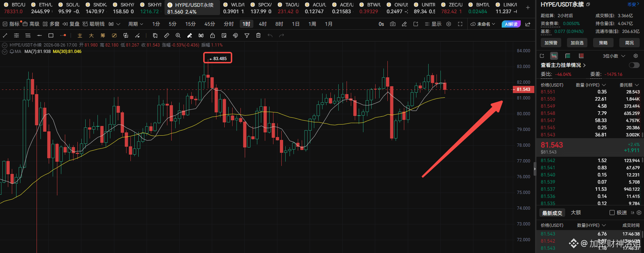Select the parallel channel lines tool
Image resolution: width=644 pixels, height=253 pixels.
tap(16, 35)
